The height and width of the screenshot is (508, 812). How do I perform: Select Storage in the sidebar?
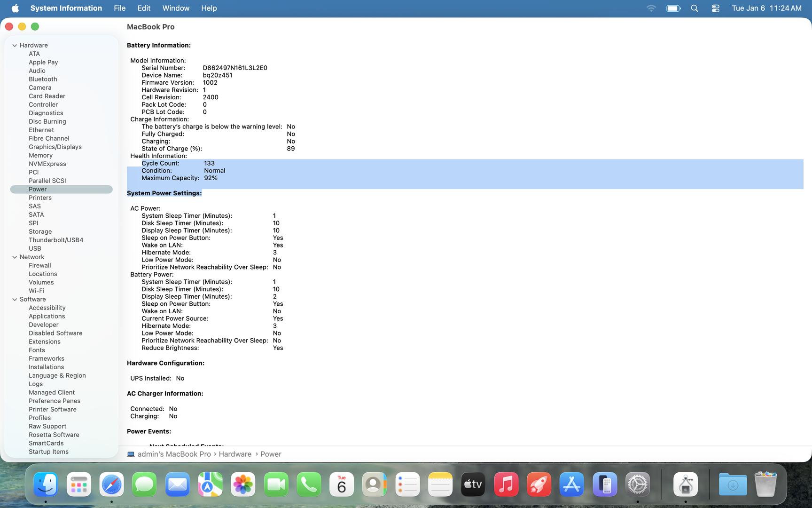pyautogui.click(x=40, y=231)
